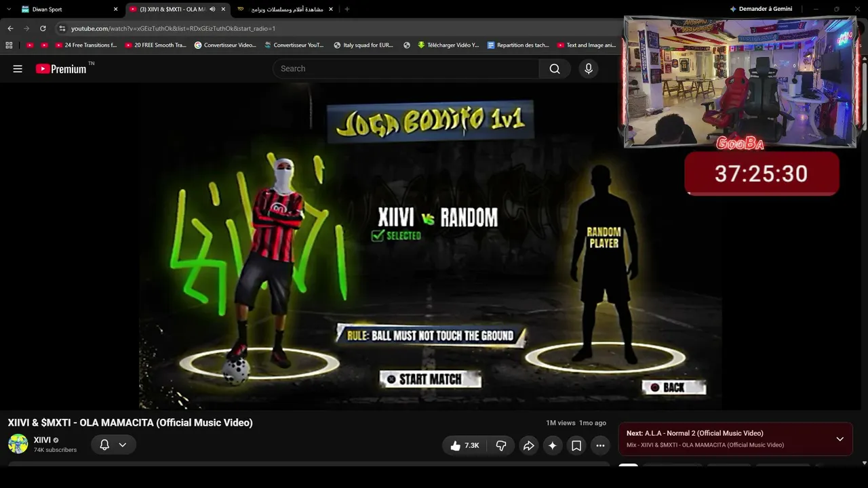Open XIIVI channel avatar
Screen dimensions: 868x488
(18, 444)
